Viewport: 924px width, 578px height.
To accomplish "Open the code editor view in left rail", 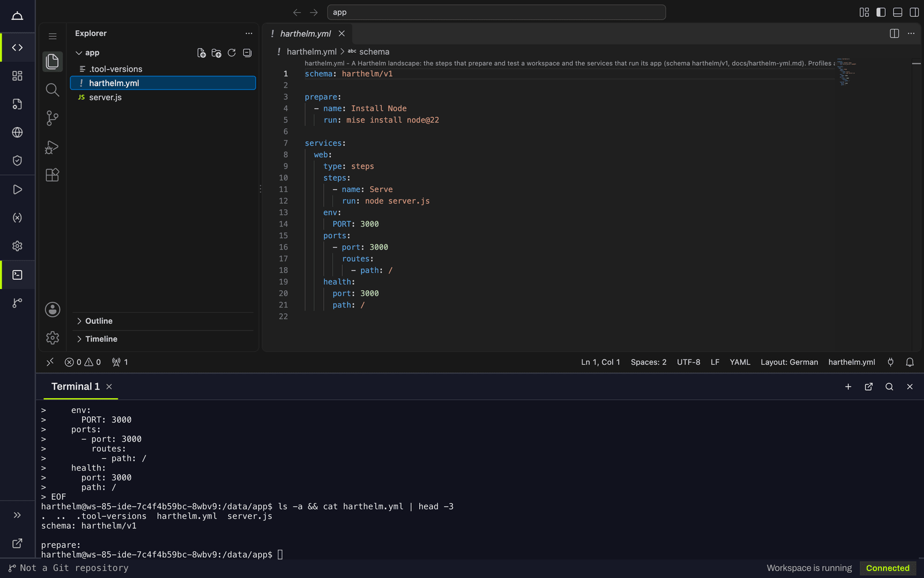I will (x=17, y=47).
